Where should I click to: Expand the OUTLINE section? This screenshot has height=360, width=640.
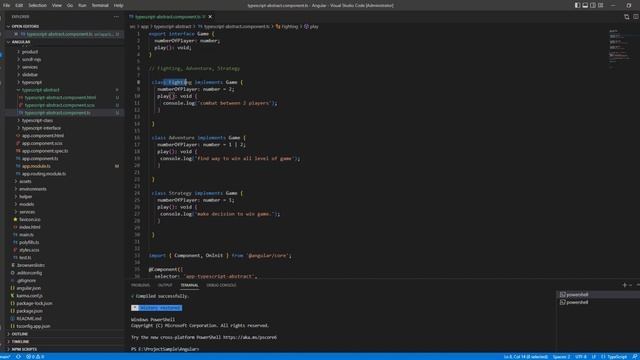pos(20,334)
